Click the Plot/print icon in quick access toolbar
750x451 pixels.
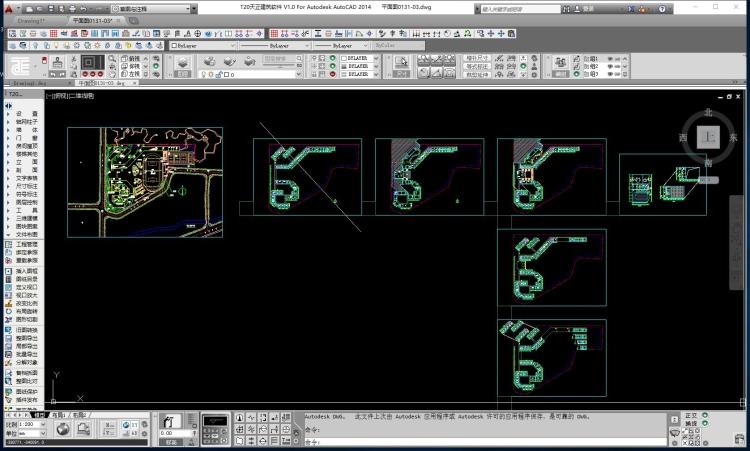pos(72,9)
